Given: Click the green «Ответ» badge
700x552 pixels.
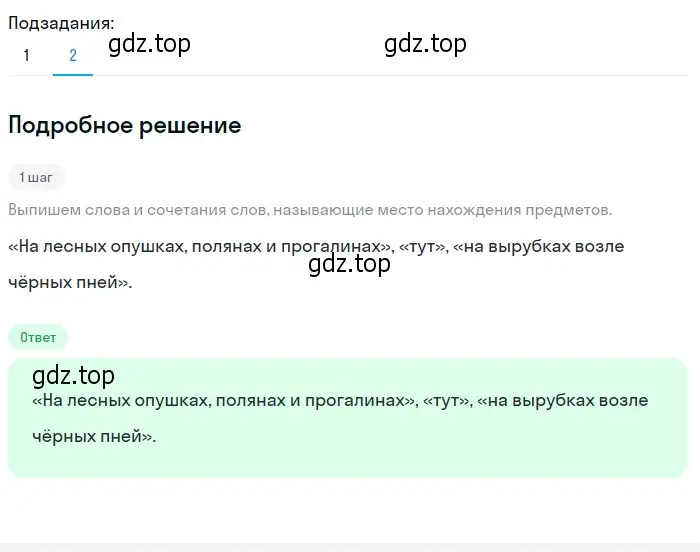Looking at the screenshot, I should (x=38, y=337).
